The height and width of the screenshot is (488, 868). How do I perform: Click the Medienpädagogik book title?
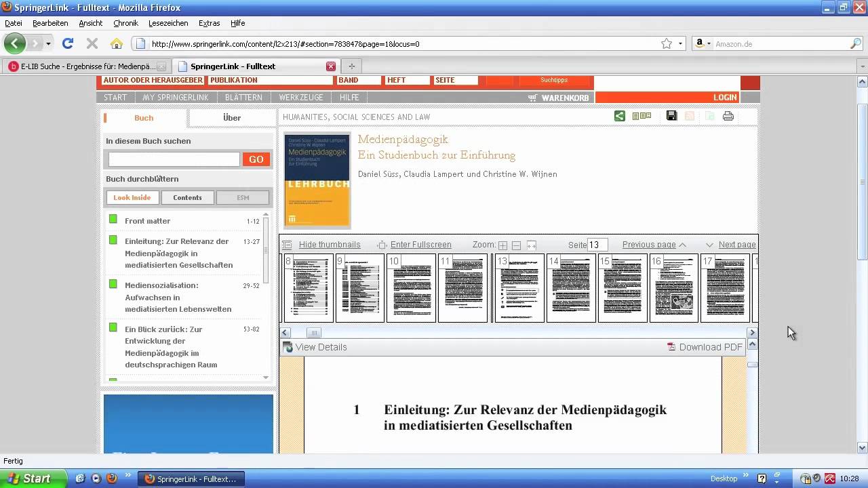pyautogui.click(x=403, y=139)
